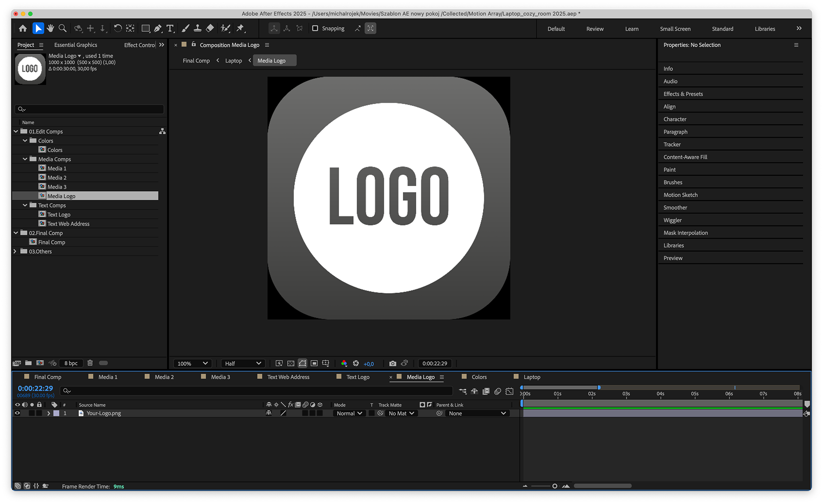Click the Home icon in toolbar
The width and height of the screenshot is (823, 504).
[x=23, y=28]
